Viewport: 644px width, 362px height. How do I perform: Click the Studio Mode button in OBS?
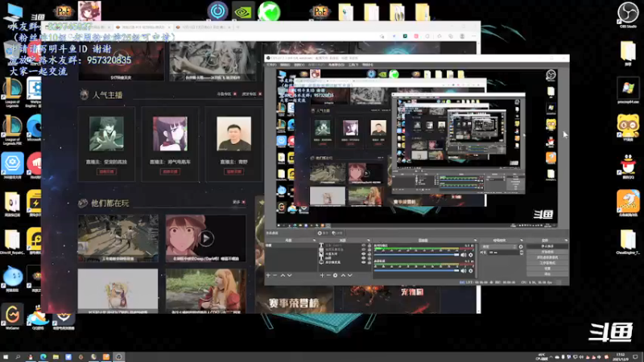(x=547, y=263)
